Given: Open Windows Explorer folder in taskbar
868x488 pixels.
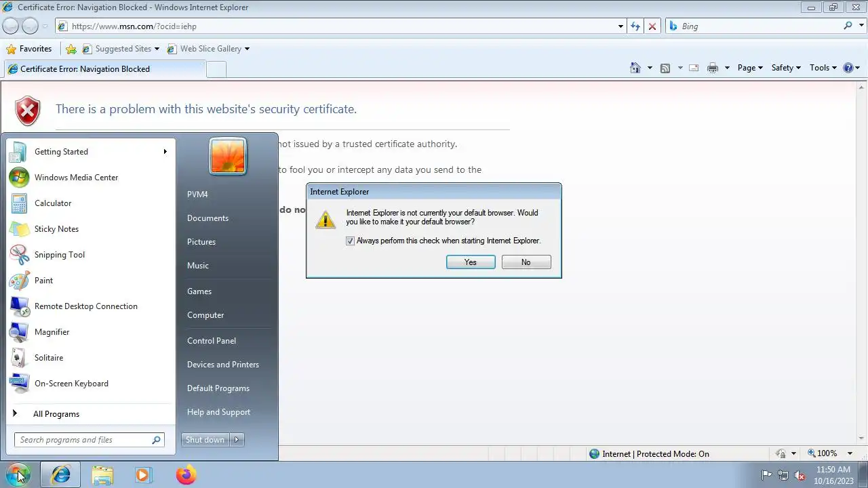Looking at the screenshot, I should click(102, 474).
